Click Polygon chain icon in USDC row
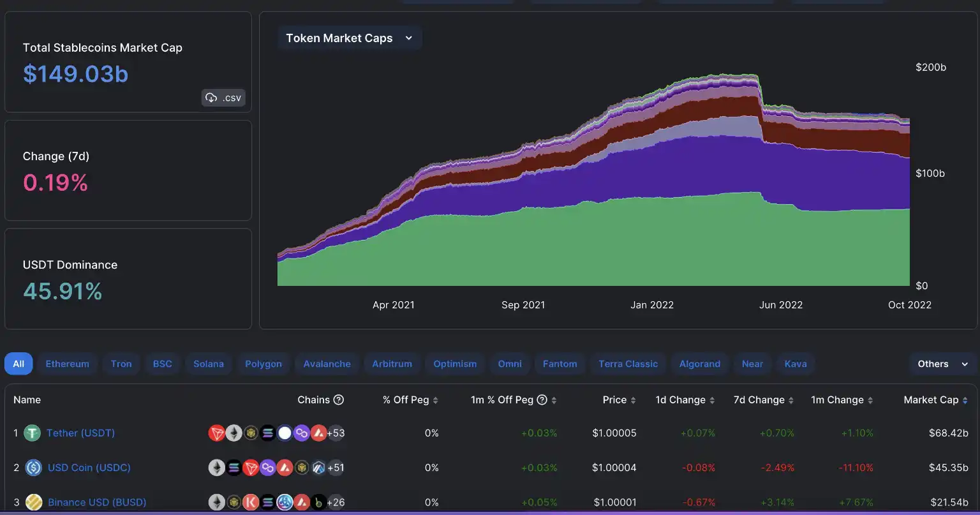Screen dimensions: 980x515 pyautogui.click(x=268, y=468)
